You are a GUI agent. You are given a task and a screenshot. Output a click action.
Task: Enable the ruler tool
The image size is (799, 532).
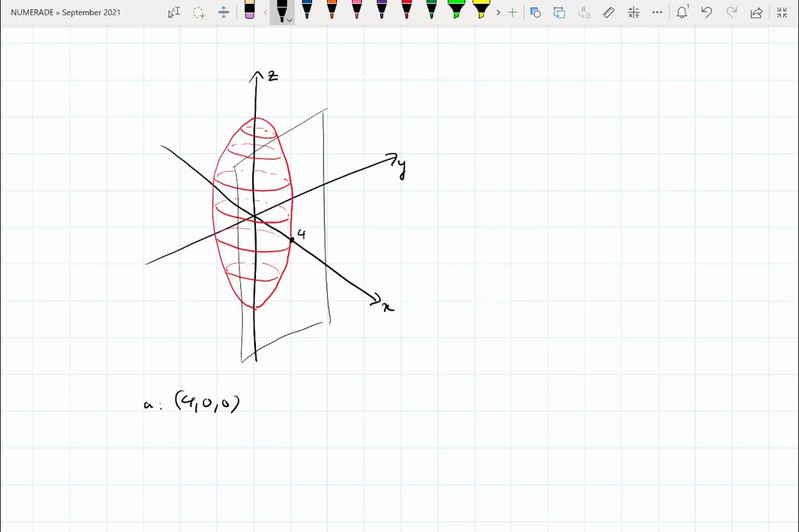609,12
